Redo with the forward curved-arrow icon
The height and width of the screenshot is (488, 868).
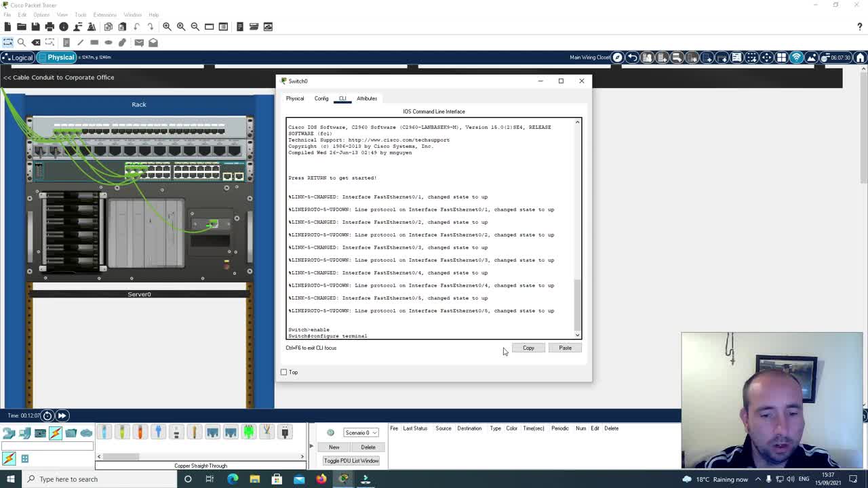[151, 26]
